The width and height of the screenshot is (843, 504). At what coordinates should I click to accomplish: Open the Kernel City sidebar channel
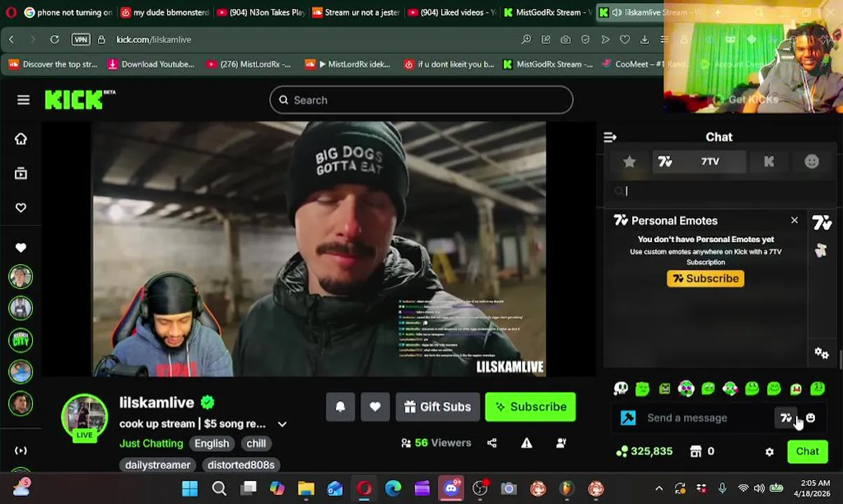pyautogui.click(x=20, y=340)
